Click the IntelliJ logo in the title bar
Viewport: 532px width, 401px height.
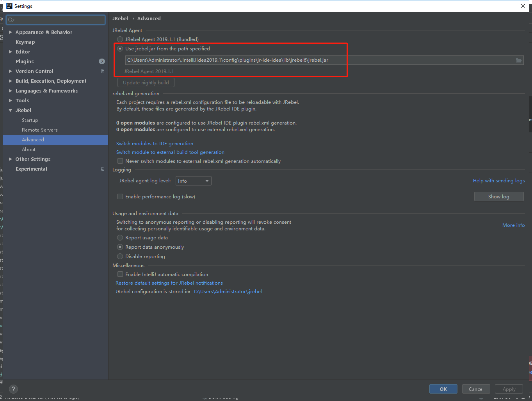pos(9,6)
